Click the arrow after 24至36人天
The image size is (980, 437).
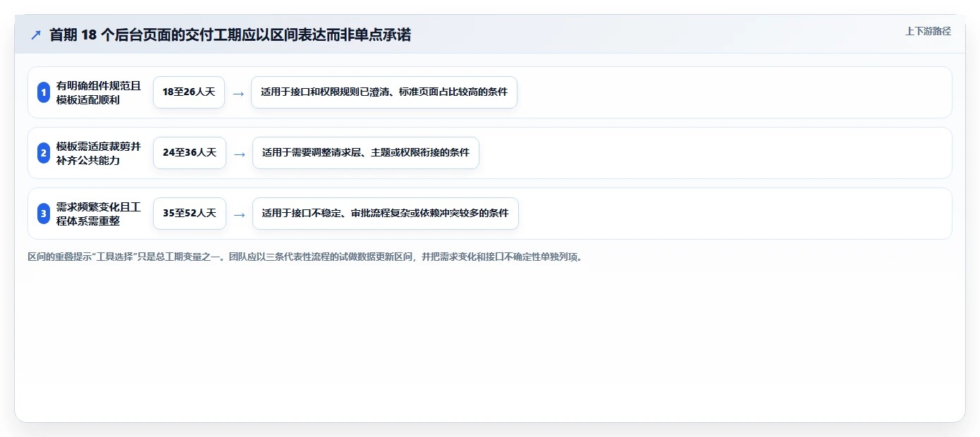tap(240, 154)
